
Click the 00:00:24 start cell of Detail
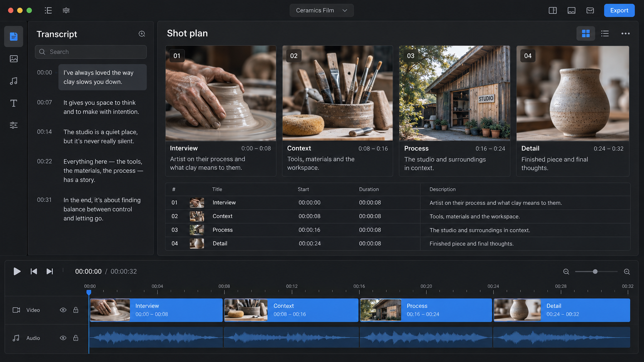pyautogui.click(x=309, y=244)
